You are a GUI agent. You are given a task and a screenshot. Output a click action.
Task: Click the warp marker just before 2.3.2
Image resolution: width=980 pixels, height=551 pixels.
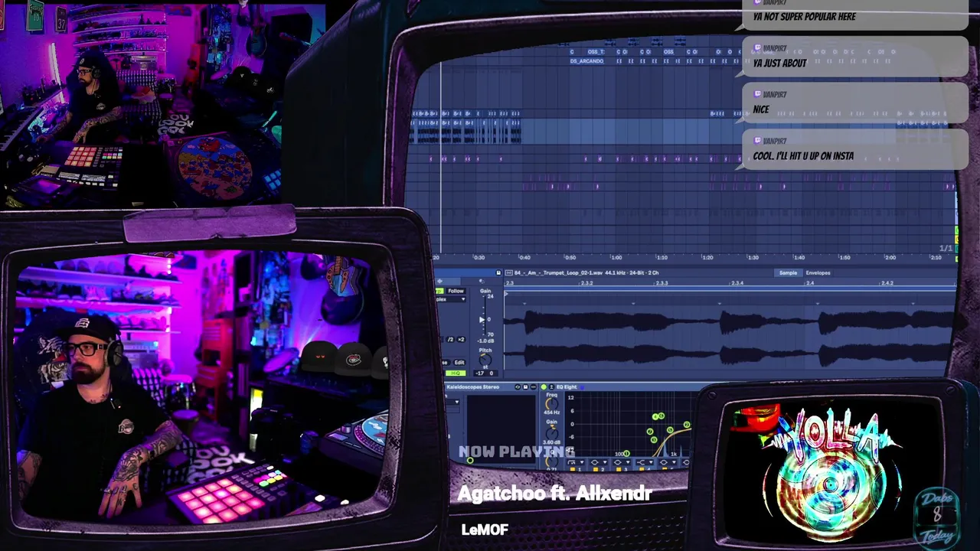pyautogui.click(x=524, y=304)
